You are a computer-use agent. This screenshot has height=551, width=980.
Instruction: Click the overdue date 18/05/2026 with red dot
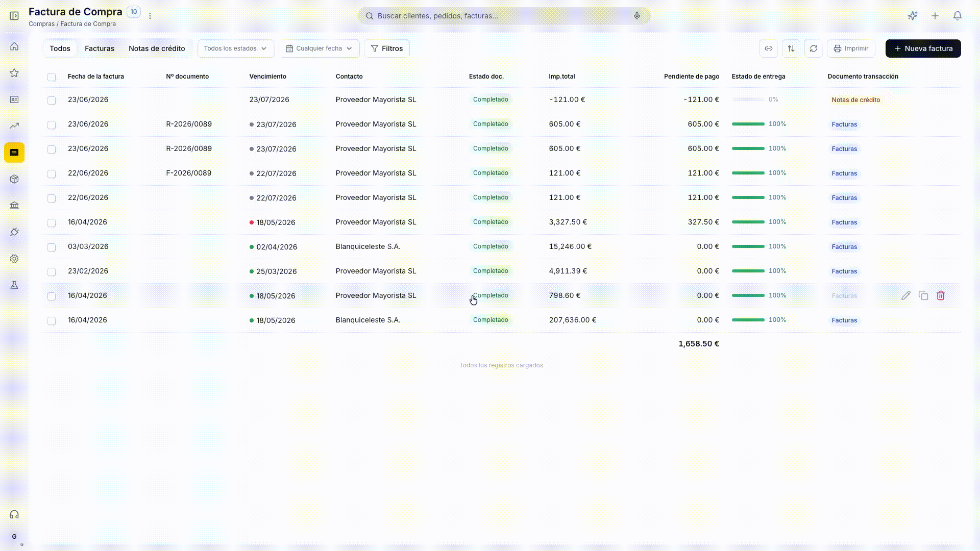[276, 222]
